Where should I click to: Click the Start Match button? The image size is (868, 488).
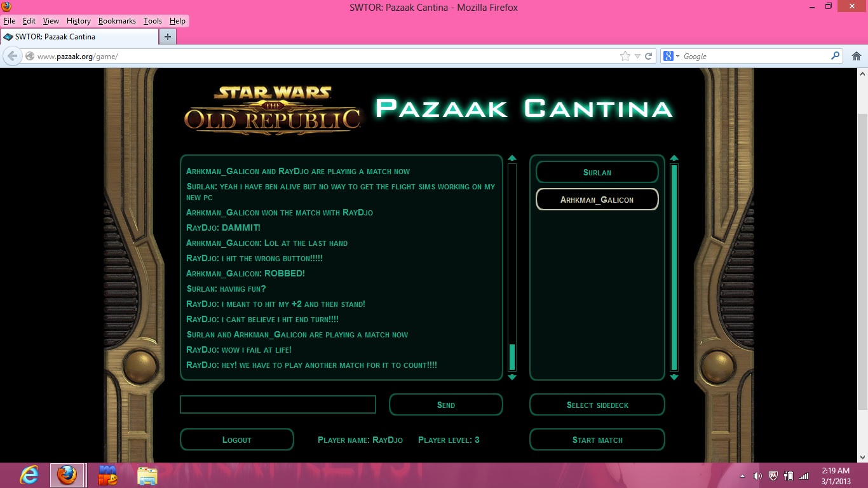click(x=597, y=440)
